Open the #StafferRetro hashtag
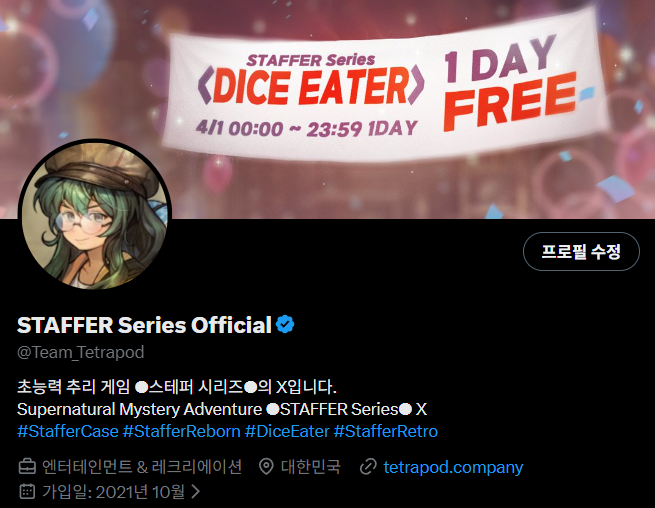Screen dimensions: 655x508 386,431
